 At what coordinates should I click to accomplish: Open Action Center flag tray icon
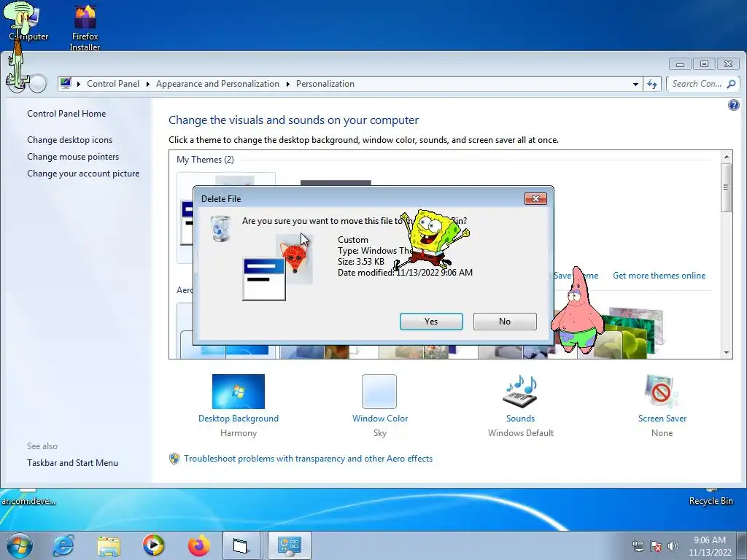(656, 546)
